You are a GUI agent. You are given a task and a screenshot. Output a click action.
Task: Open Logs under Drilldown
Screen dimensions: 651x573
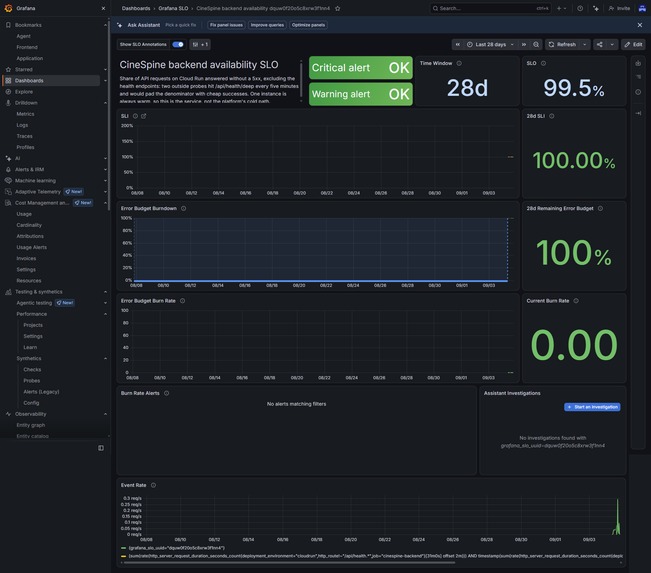[22, 125]
